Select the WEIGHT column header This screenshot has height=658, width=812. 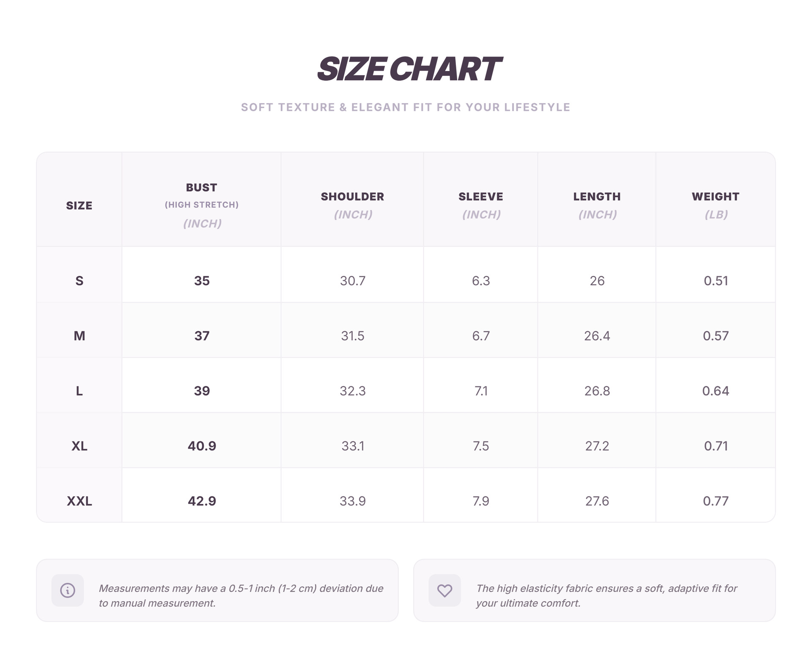tap(716, 197)
